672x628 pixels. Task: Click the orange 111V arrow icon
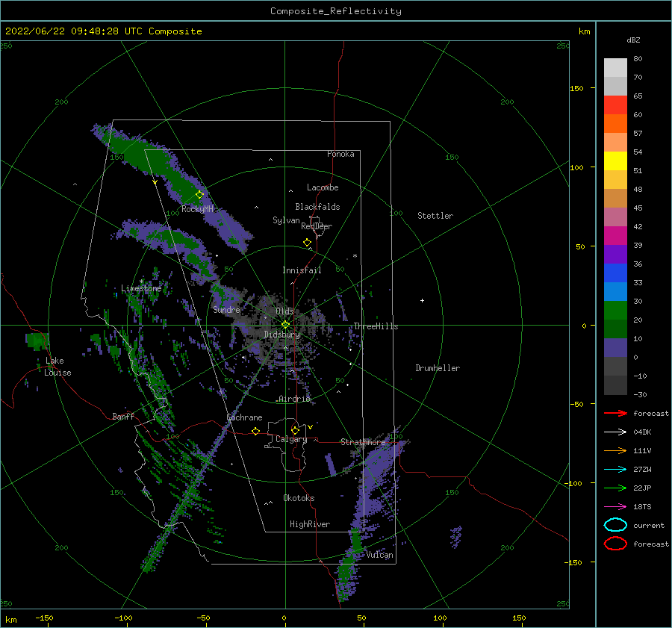coord(615,450)
